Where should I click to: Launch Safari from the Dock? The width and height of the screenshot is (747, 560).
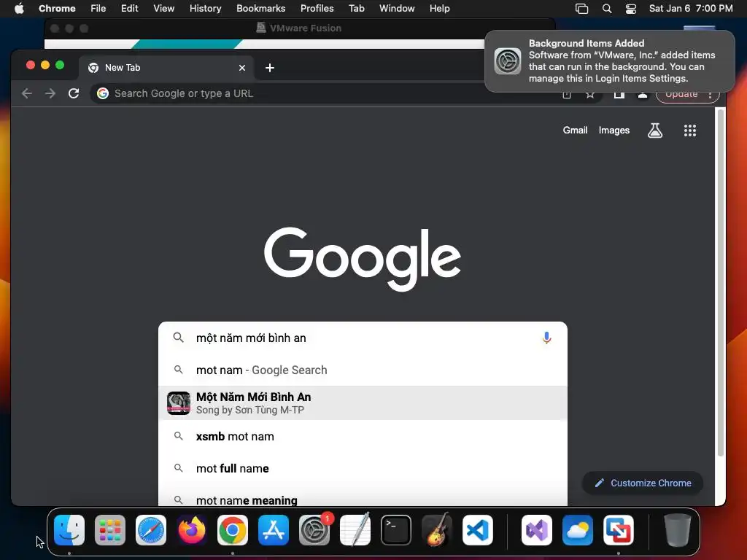pos(151,530)
